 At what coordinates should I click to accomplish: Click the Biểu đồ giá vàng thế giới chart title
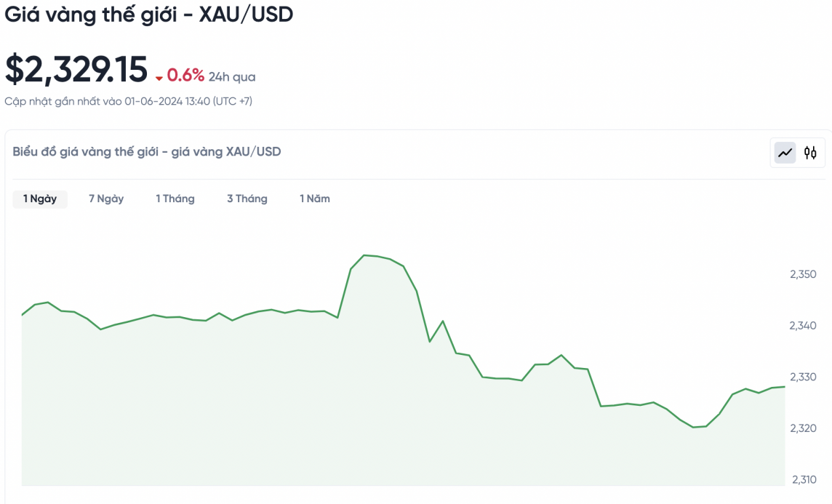click(x=147, y=151)
